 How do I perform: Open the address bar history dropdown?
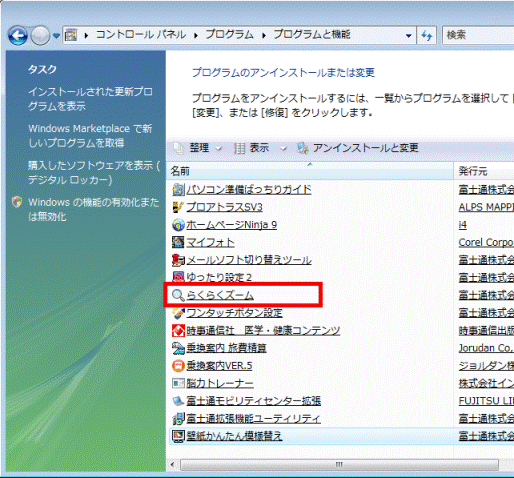[x=408, y=35]
